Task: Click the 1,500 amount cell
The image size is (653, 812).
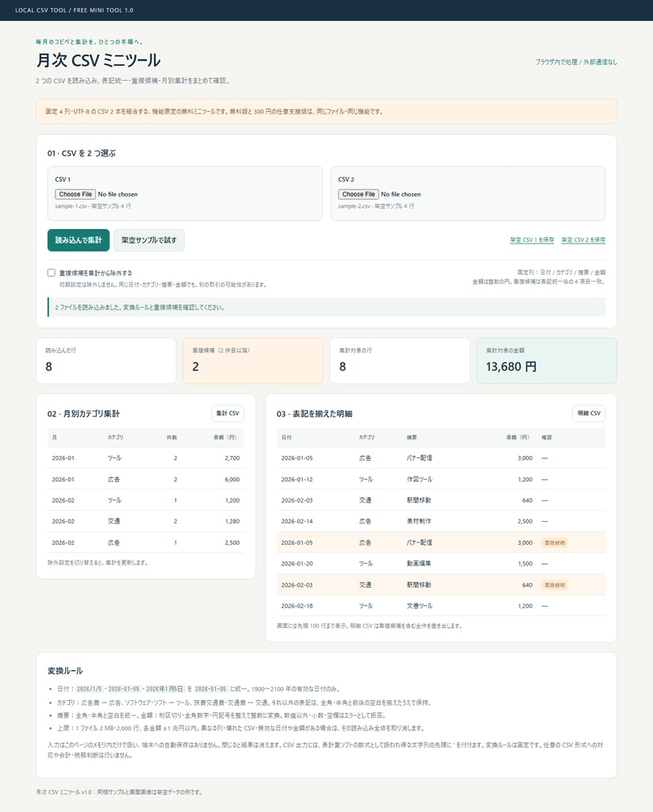Action: click(x=525, y=564)
